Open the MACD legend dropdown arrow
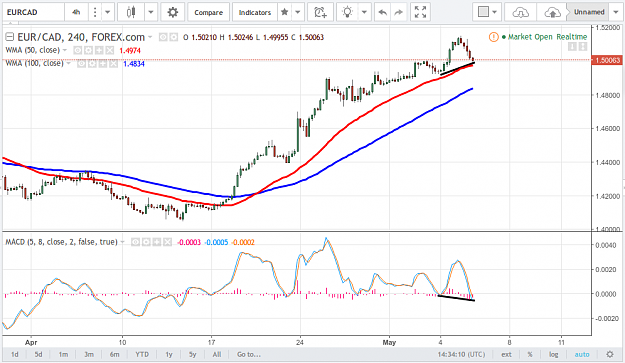Viewport: 625px width, 363px height. (122, 242)
